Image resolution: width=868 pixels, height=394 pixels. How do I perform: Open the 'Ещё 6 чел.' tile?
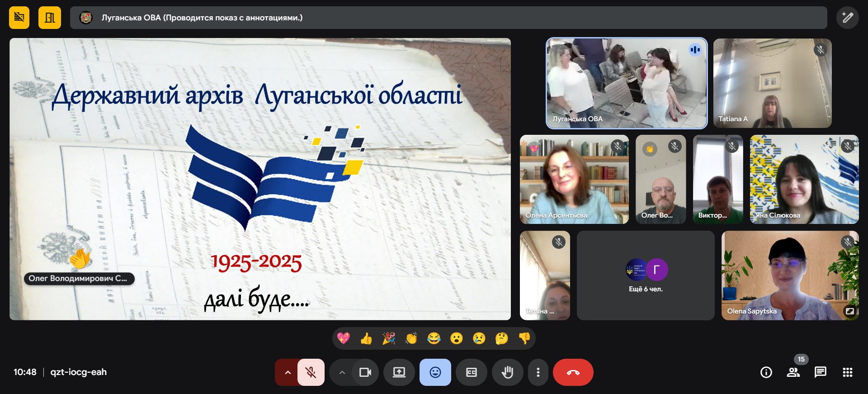click(646, 275)
